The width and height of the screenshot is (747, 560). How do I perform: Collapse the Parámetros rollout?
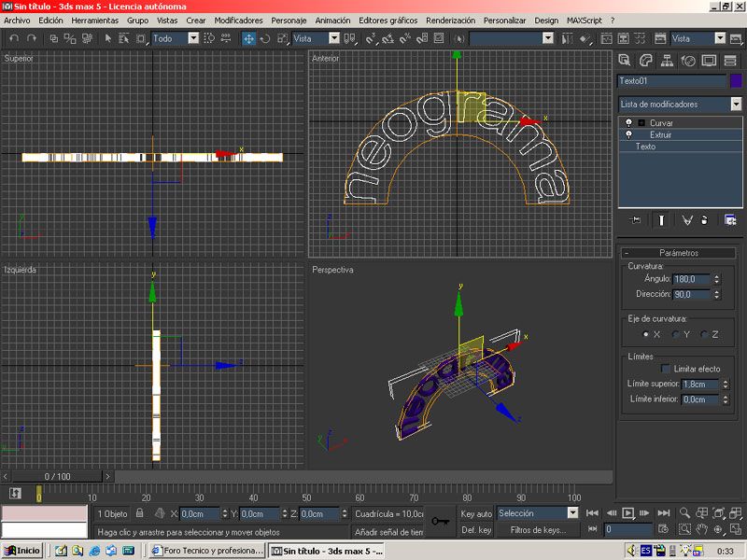click(x=679, y=253)
